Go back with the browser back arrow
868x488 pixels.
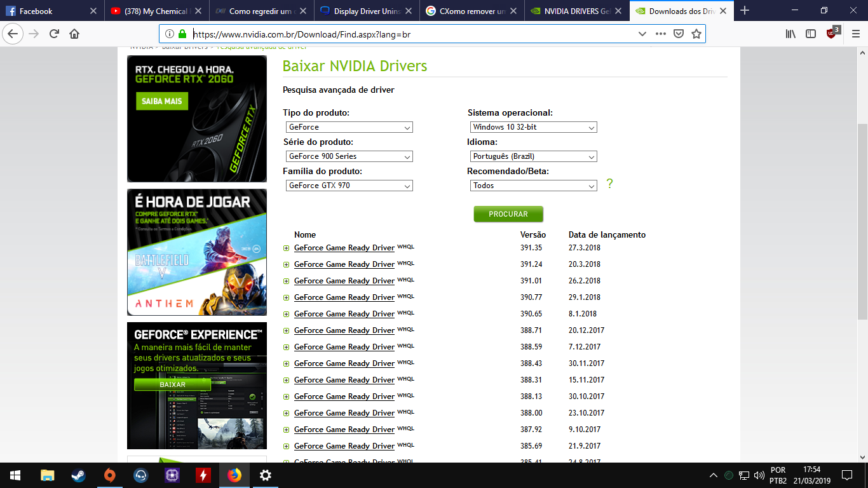13,34
